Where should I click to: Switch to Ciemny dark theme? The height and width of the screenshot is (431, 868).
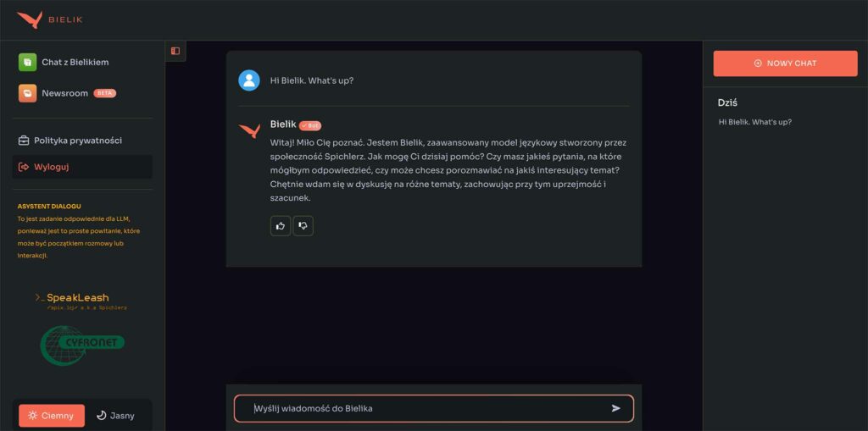[x=52, y=416]
